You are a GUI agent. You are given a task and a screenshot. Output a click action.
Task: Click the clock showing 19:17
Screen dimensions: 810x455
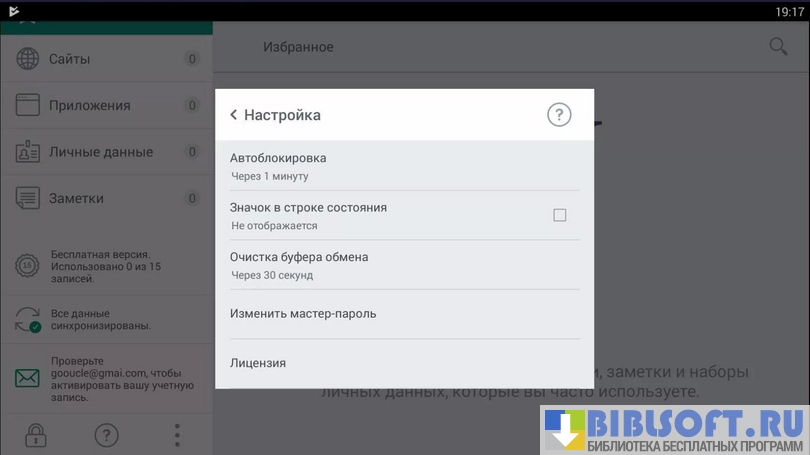789,11
